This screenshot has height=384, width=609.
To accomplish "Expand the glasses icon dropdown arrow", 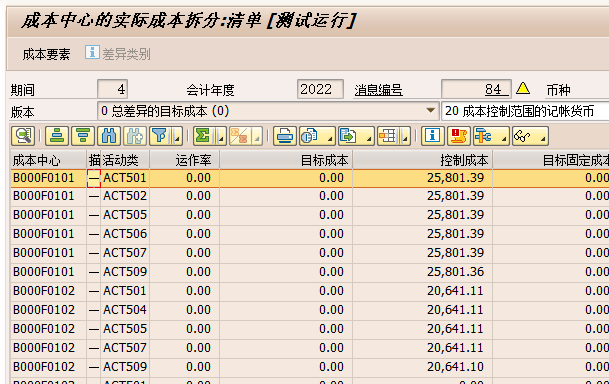I will point(543,137).
